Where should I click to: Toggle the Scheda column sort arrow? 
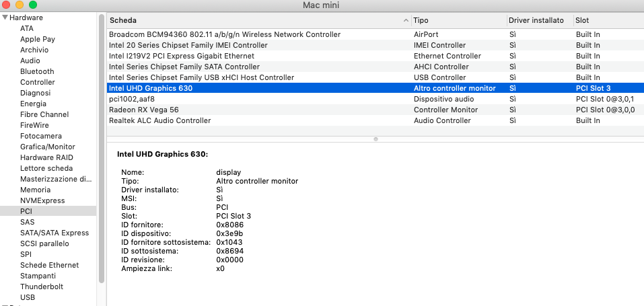(x=406, y=20)
